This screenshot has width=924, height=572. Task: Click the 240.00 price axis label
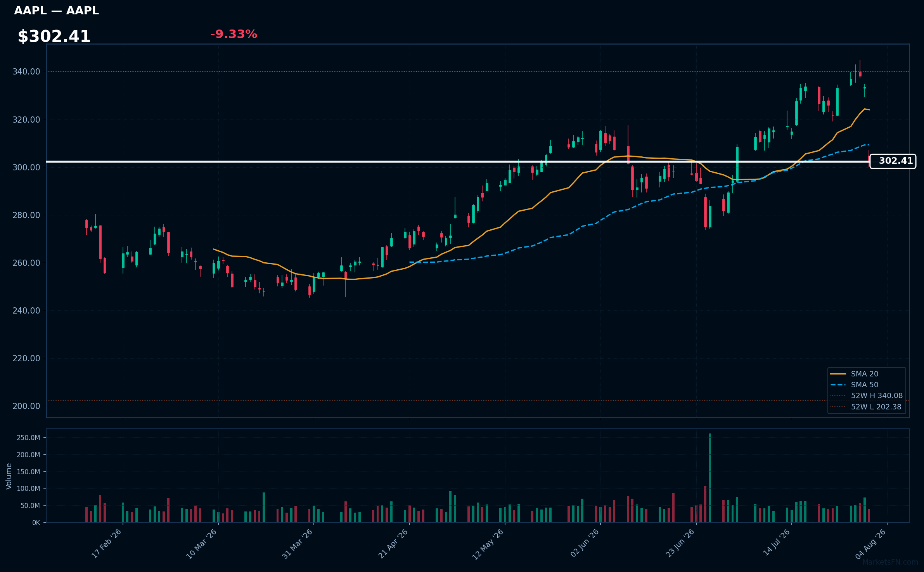(26, 311)
